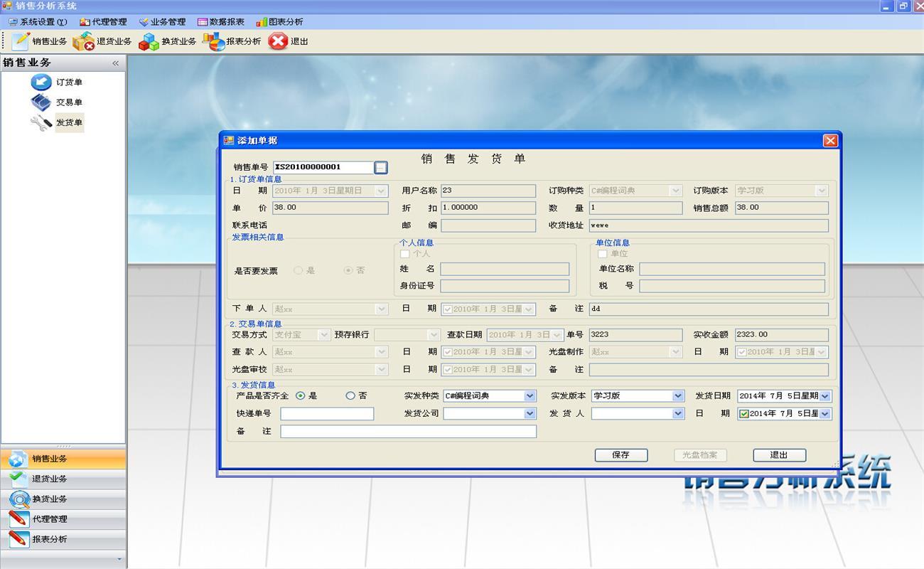Image resolution: width=924 pixels, height=569 pixels.
Task: Open 代理管理 bottom navigation group
Action: [x=63, y=519]
